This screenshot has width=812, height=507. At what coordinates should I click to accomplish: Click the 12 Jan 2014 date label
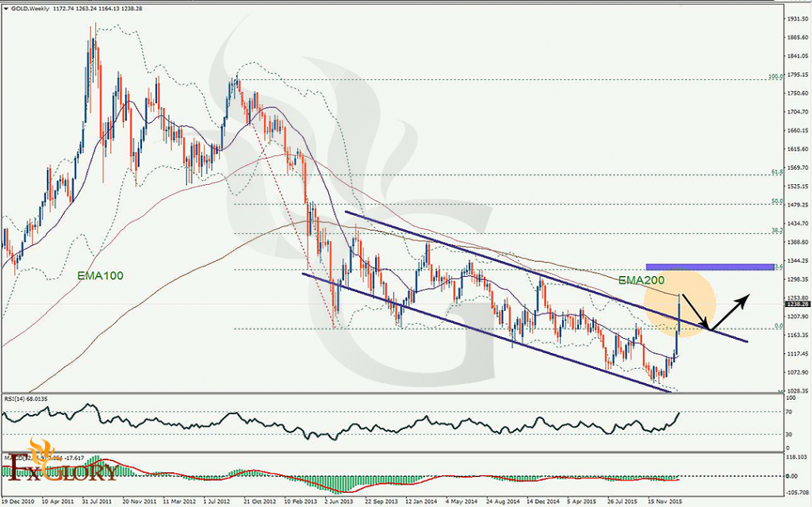click(422, 501)
